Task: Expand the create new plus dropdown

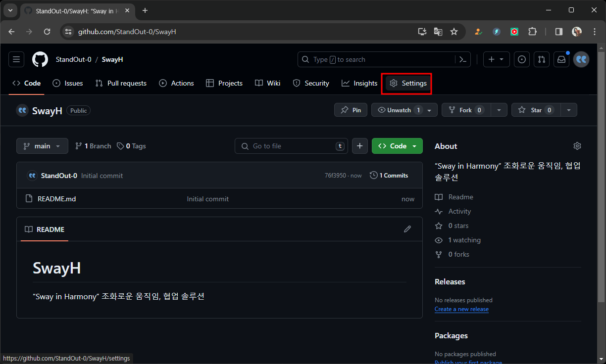Action: [496, 59]
